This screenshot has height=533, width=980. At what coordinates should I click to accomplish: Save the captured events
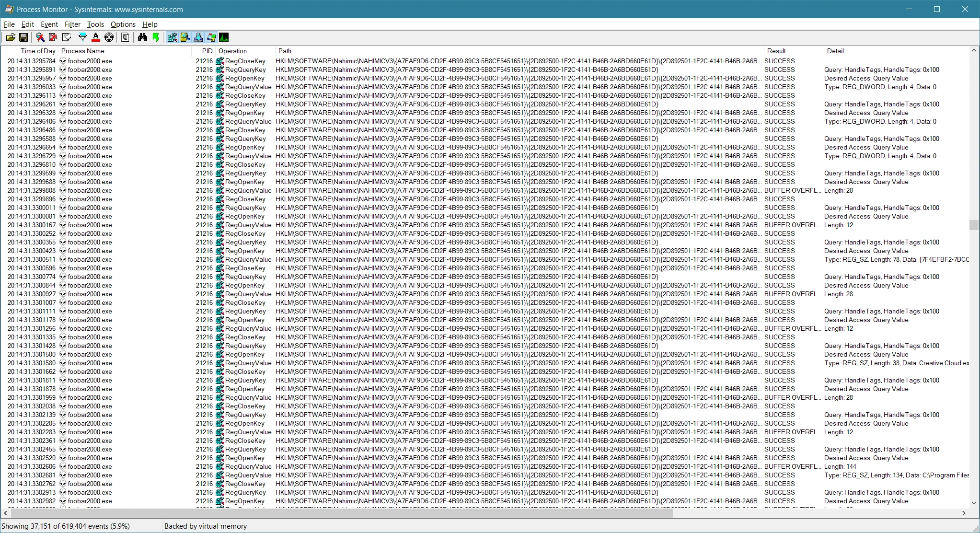23,37
